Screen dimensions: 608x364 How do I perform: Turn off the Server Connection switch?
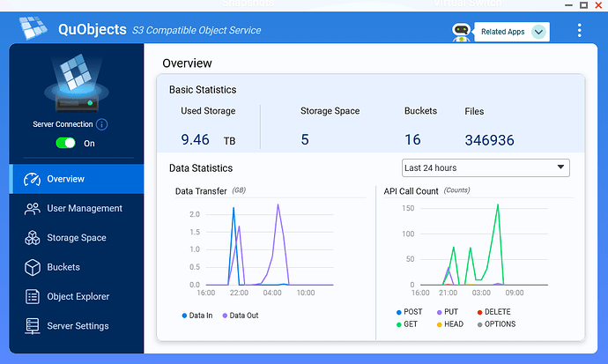click(x=65, y=143)
